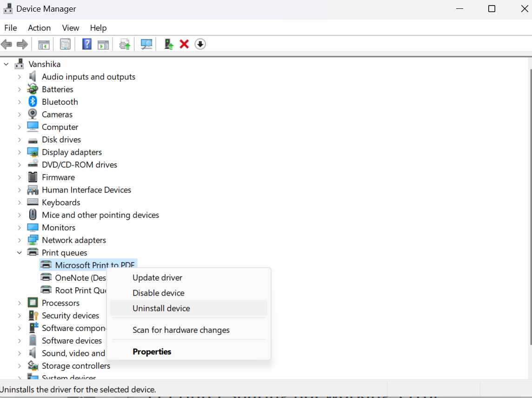Click the red X uninstall toolbar icon
Image resolution: width=532 pixels, height=398 pixels.
click(x=184, y=44)
